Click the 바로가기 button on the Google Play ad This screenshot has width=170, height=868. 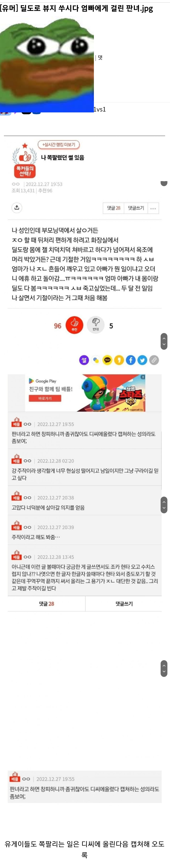tap(45, 398)
